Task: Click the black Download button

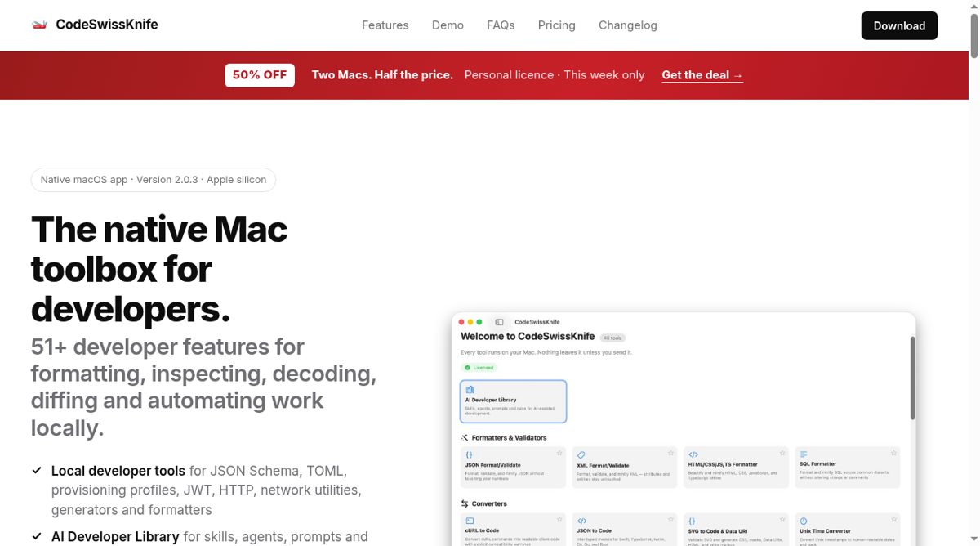Action: pos(899,25)
